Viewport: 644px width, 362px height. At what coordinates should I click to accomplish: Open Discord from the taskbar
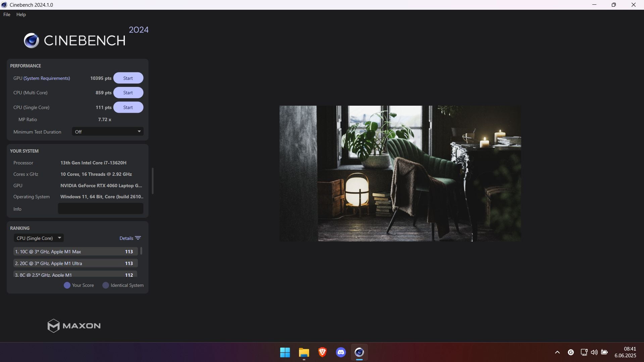pyautogui.click(x=341, y=352)
